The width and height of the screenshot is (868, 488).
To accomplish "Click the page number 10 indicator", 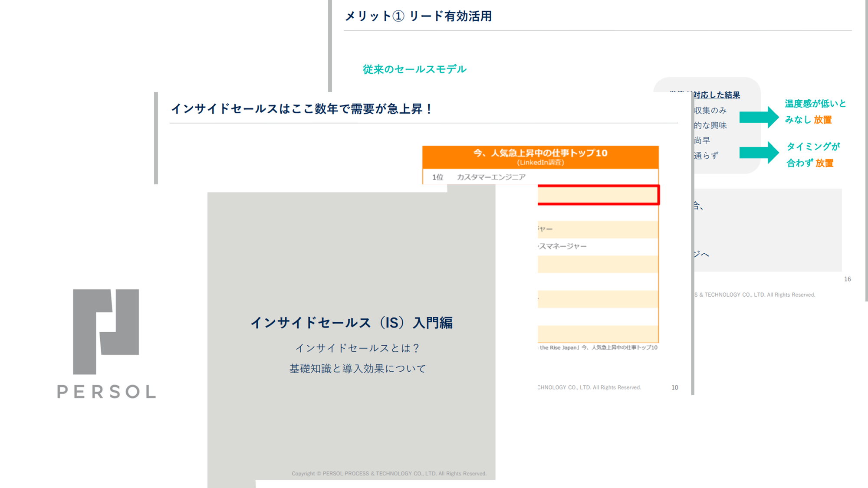I will [x=674, y=387].
